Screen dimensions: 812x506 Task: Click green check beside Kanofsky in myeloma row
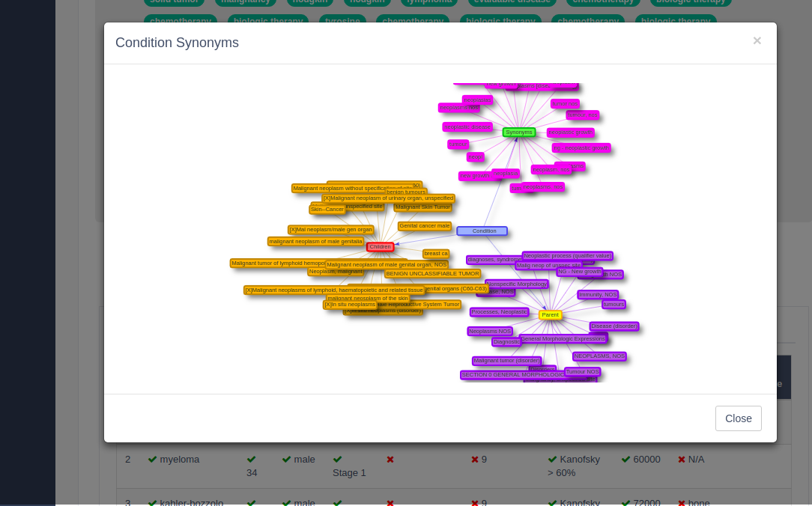(x=552, y=460)
